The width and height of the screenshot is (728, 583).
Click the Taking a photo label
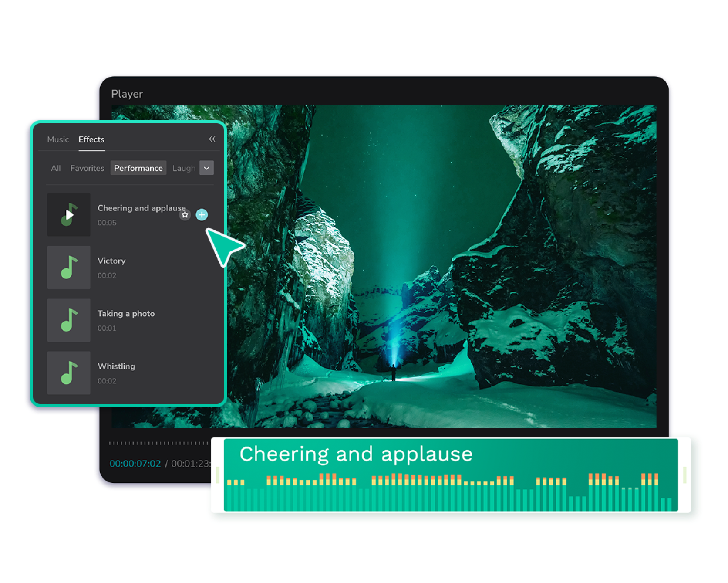126,313
